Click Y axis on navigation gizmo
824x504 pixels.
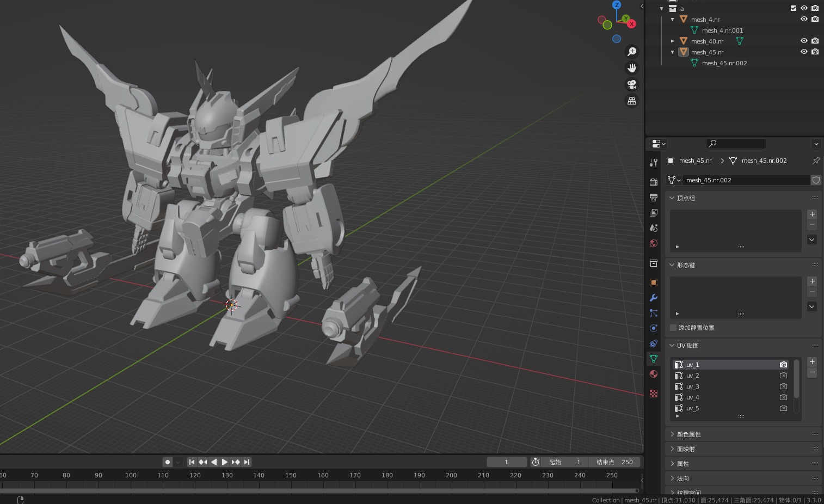625,19
